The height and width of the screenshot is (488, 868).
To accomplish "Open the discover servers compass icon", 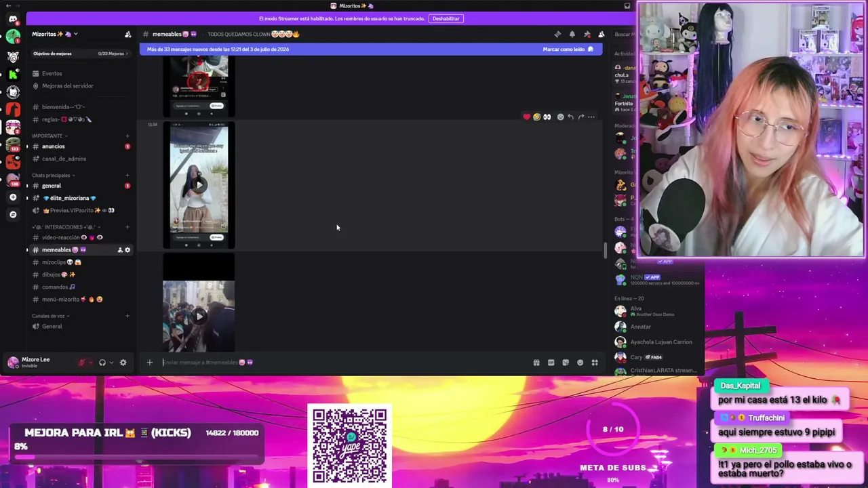I will point(13,214).
